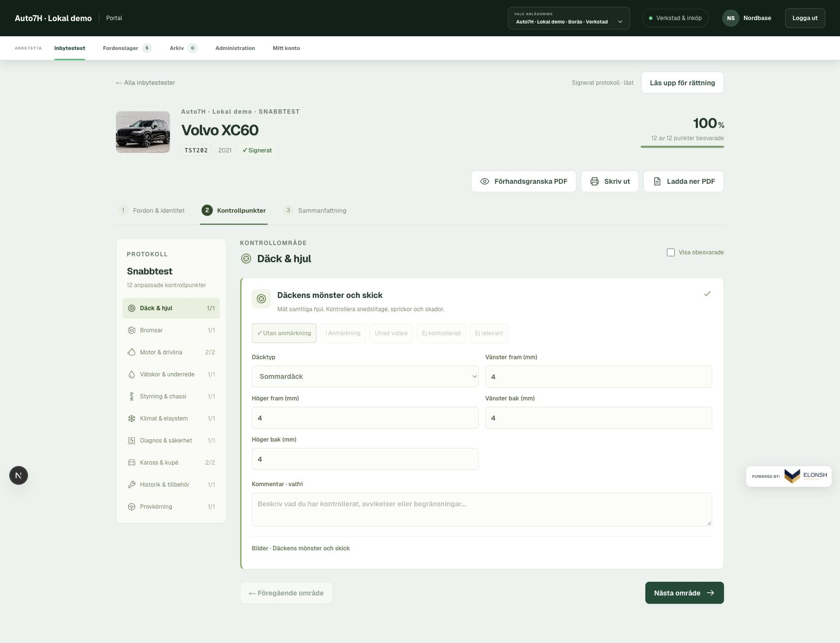Click the 100% completion progress bar
Screen dimensions: 840x643
pyautogui.click(x=682, y=147)
